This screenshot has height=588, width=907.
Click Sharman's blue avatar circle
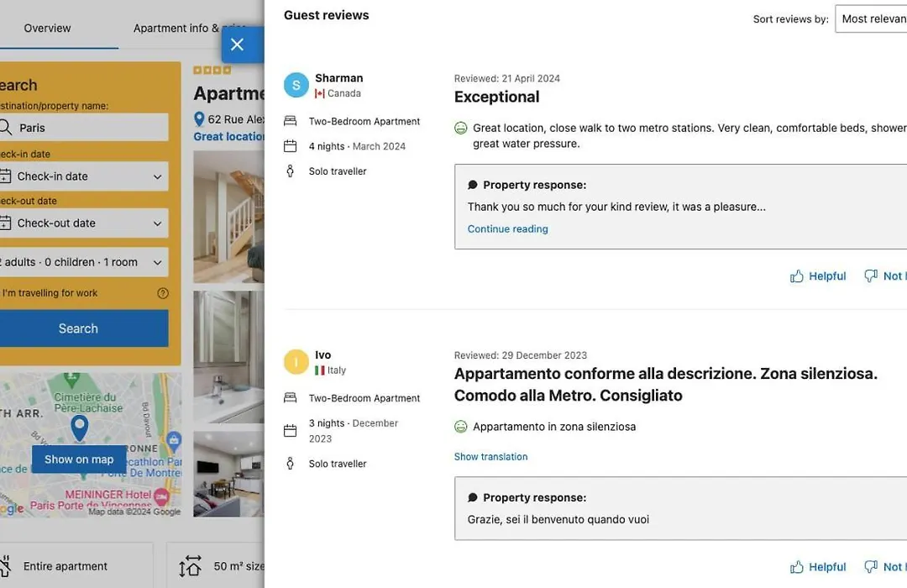(296, 85)
